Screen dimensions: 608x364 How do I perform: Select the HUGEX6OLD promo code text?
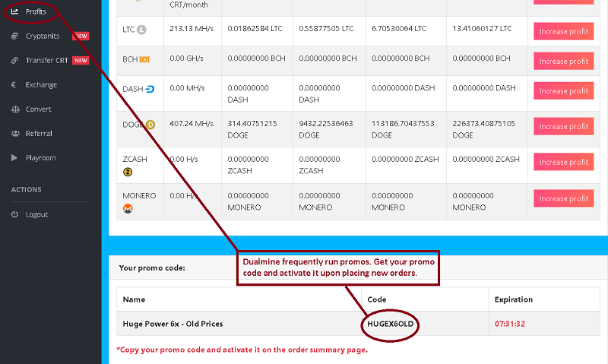click(x=390, y=324)
